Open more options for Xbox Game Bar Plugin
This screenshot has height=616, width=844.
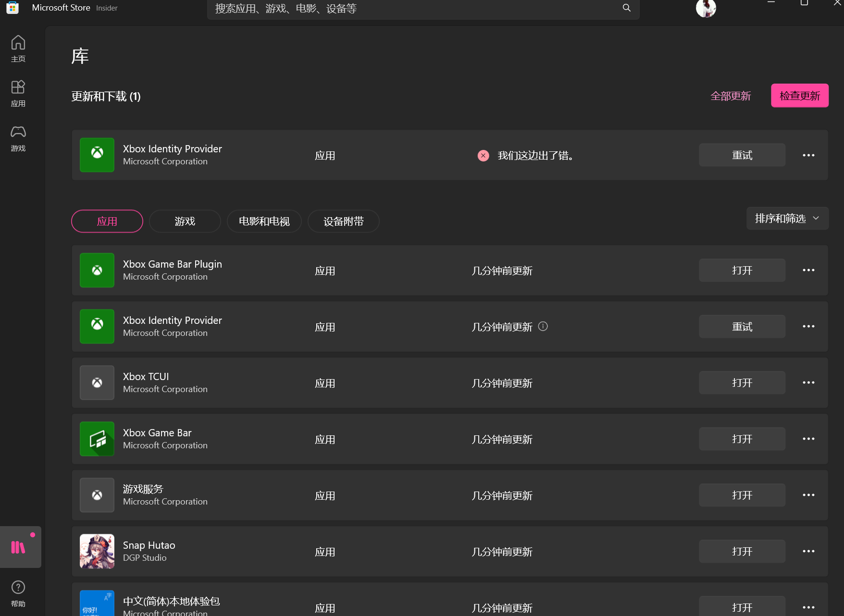808,270
